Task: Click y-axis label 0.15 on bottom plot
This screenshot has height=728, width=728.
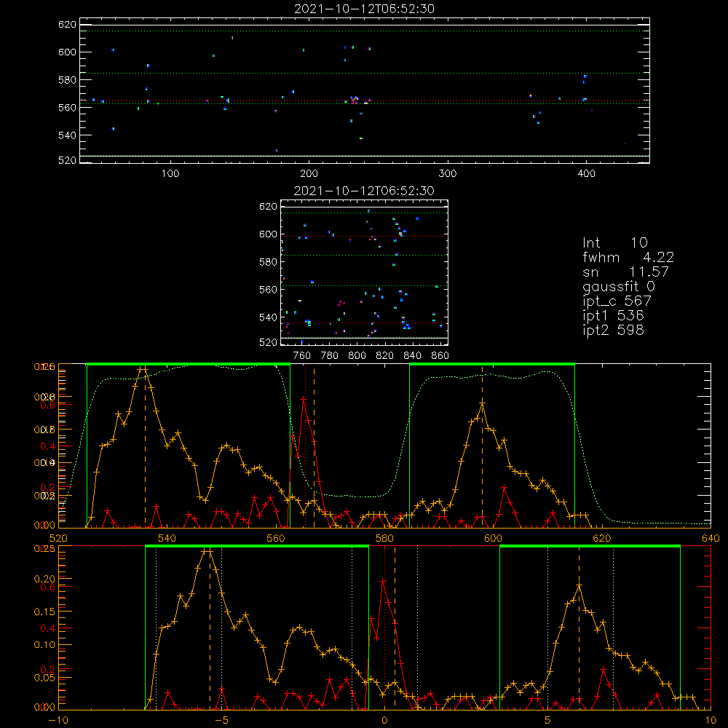Action: point(44,612)
